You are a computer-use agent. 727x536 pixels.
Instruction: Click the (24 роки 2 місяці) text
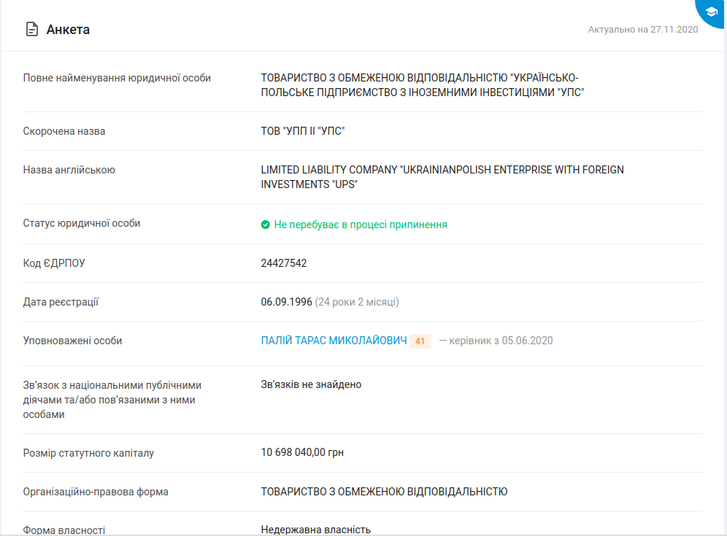(x=357, y=302)
